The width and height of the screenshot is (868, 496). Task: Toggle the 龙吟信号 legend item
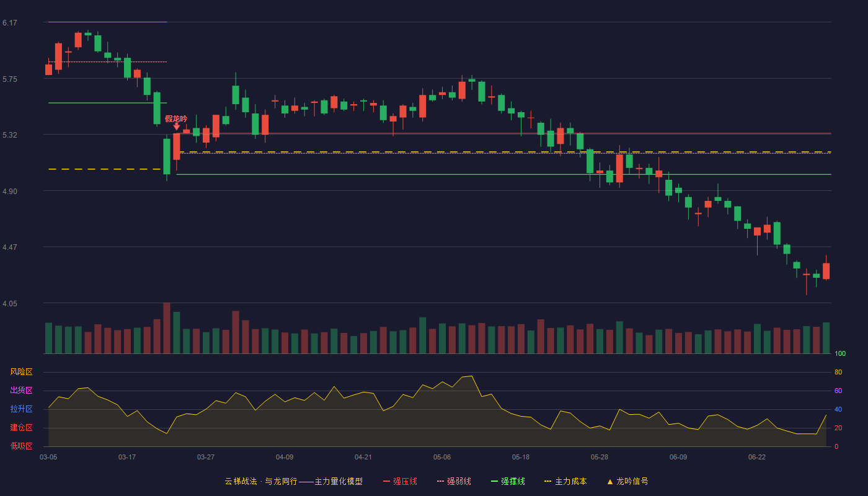click(x=627, y=481)
